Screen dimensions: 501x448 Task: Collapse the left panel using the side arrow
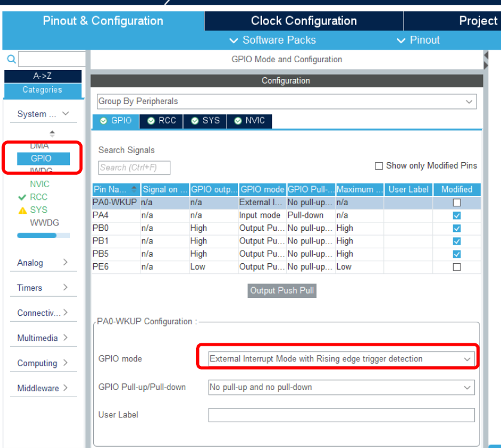486,59
